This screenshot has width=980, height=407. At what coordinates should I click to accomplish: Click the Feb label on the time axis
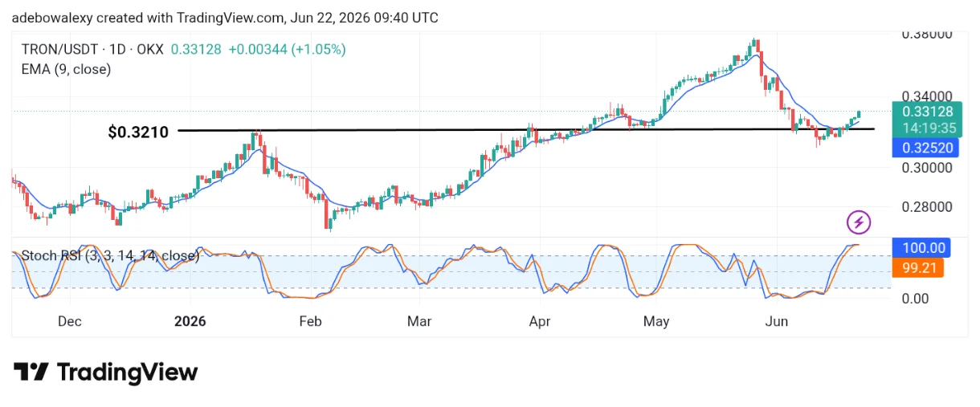pos(310,321)
